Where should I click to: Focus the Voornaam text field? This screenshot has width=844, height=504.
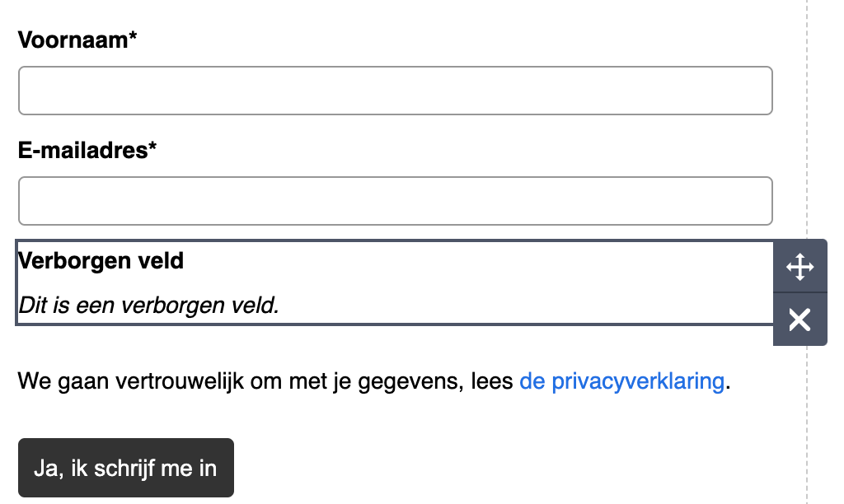click(395, 91)
